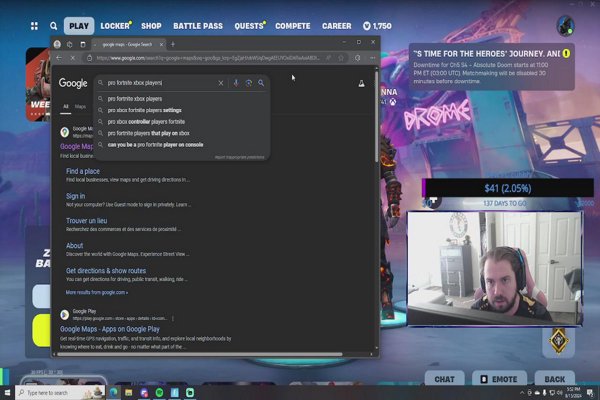This screenshot has height=400, width=600.
Task: Open the BATTLE PASS tab
Action: click(198, 26)
